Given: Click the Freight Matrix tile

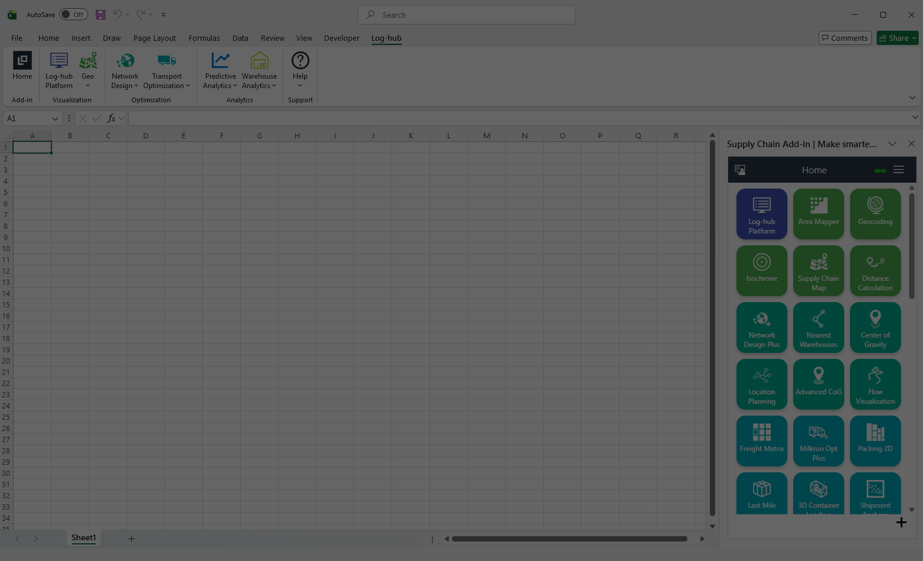Looking at the screenshot, I should tap(761, 440).
